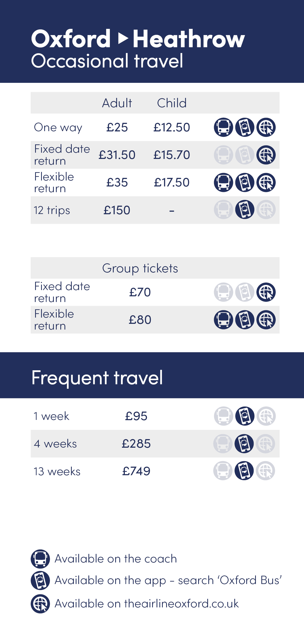This screenshot has width=304, height=644.
Task: Click the app icon in 4 weeks row
Action: [244, 444]
